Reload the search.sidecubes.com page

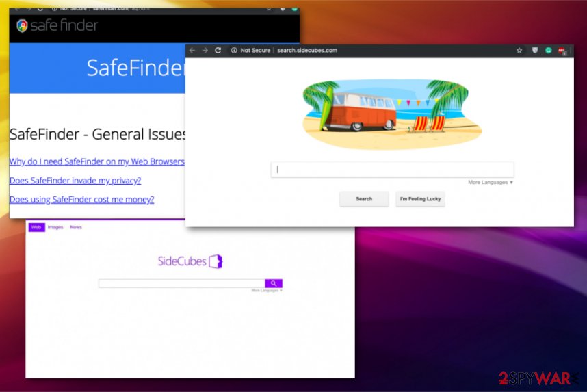point(218,50)
